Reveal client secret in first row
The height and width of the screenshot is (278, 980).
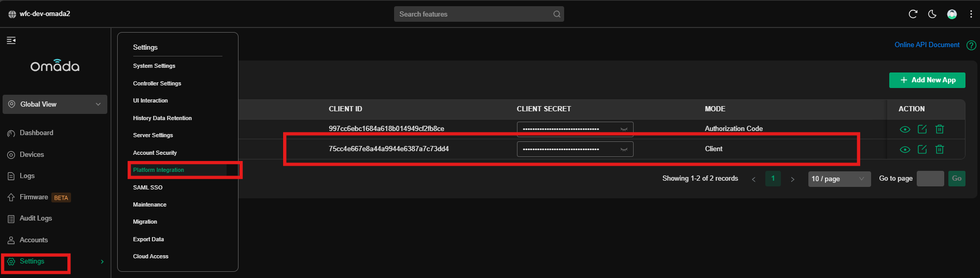(624, 129)
